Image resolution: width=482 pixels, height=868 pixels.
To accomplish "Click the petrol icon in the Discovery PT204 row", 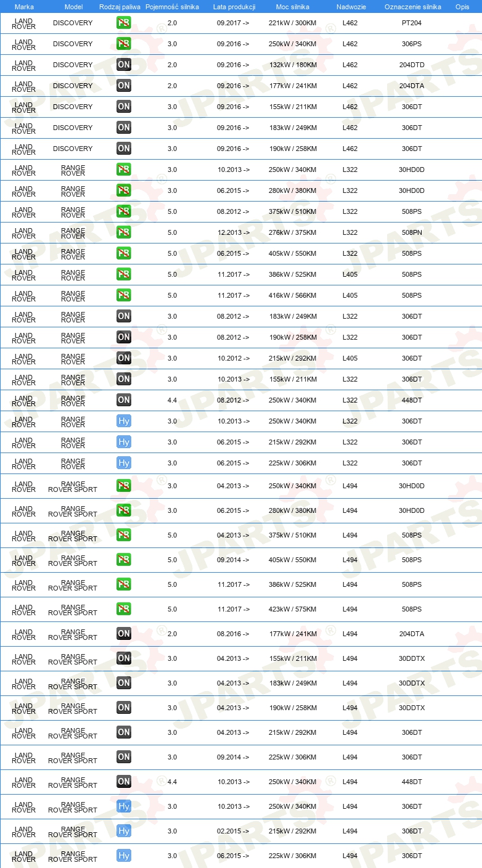I will [124, 23].
